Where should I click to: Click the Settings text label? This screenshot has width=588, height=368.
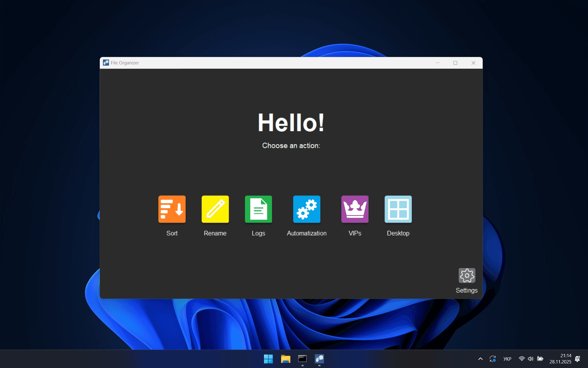(x=466, y=290)
